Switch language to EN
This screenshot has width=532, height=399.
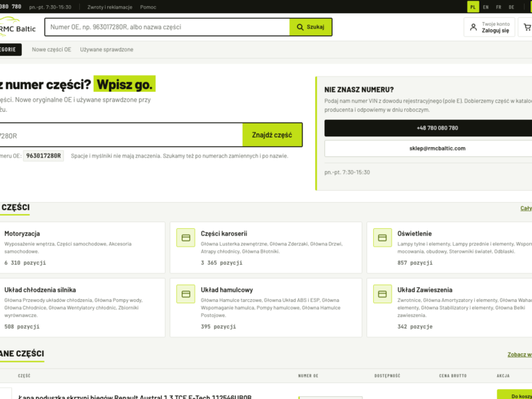486,7
